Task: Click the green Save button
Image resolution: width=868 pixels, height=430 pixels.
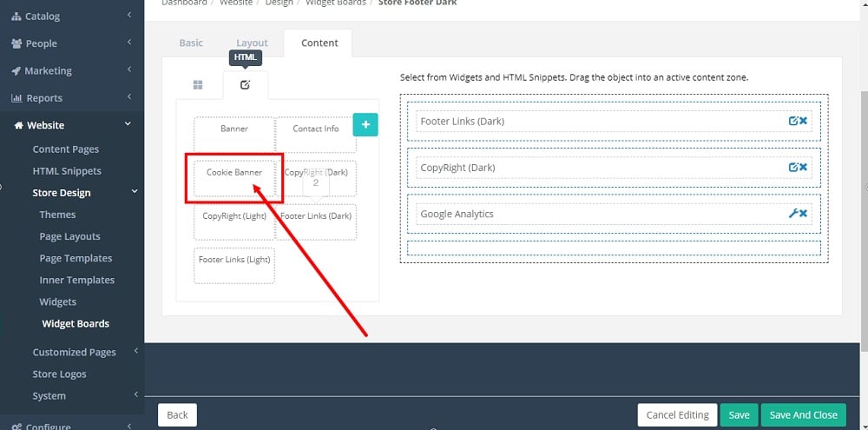Action: point(739,415)
